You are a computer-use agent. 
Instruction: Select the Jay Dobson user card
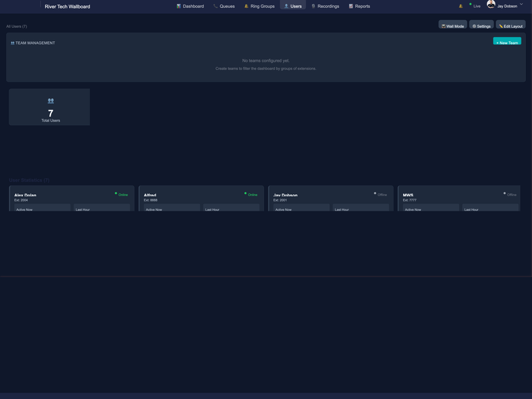coord(331,198)
